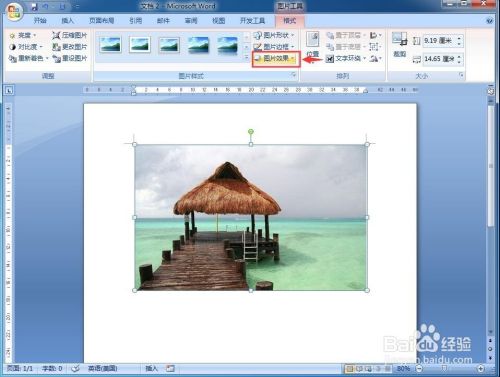Open the rotate objects icon dropdown
This screenshot has width=500, height=377.
pos(375,58)
